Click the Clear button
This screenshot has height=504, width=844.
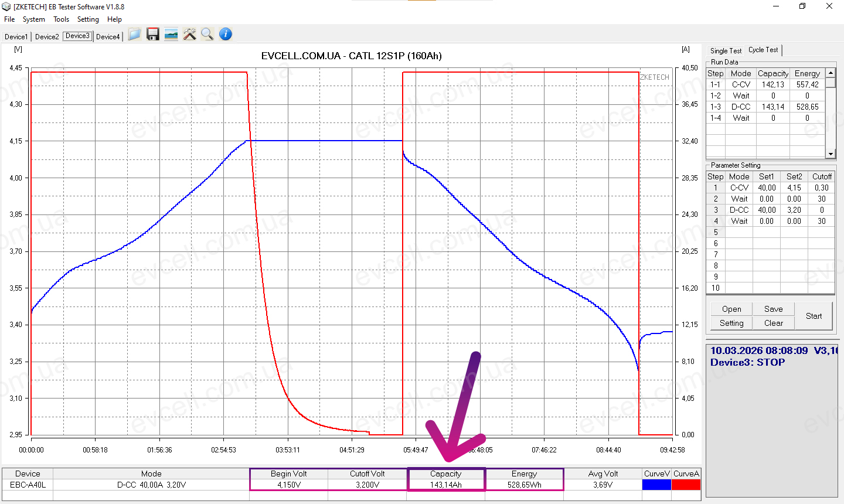[x=773, y=323]
